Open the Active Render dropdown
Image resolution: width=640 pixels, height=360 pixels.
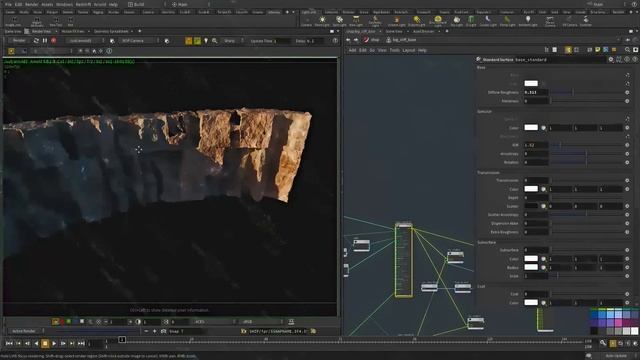[x=26, y=331]
